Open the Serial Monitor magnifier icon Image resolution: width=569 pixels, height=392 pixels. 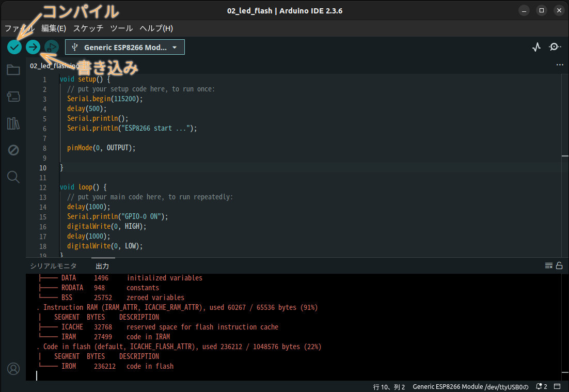click(555, 47)
